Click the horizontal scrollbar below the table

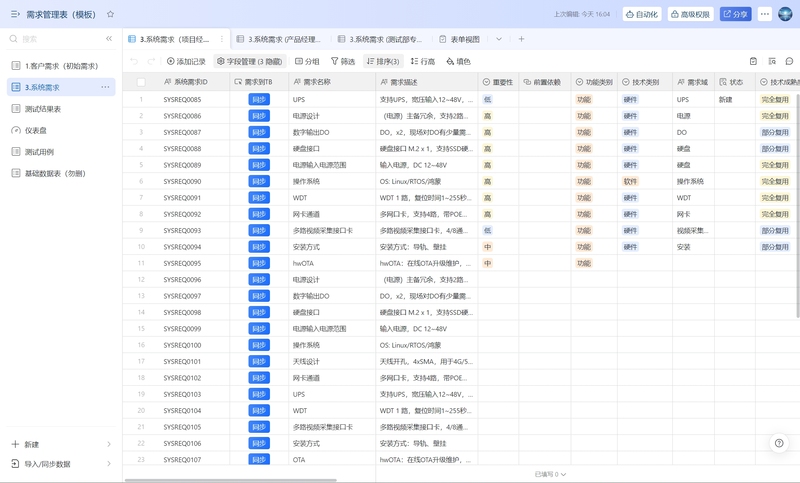231,480
